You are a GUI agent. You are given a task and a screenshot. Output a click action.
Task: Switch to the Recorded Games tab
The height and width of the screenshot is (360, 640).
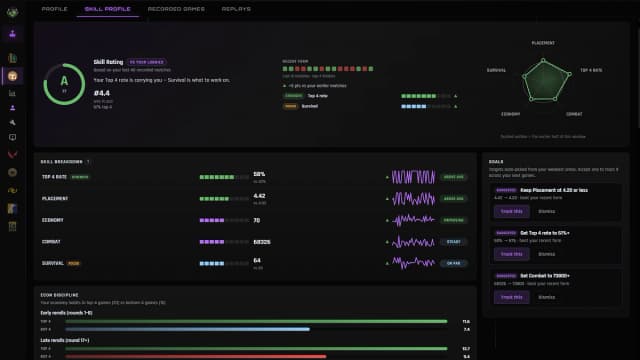tap(176, 9)
